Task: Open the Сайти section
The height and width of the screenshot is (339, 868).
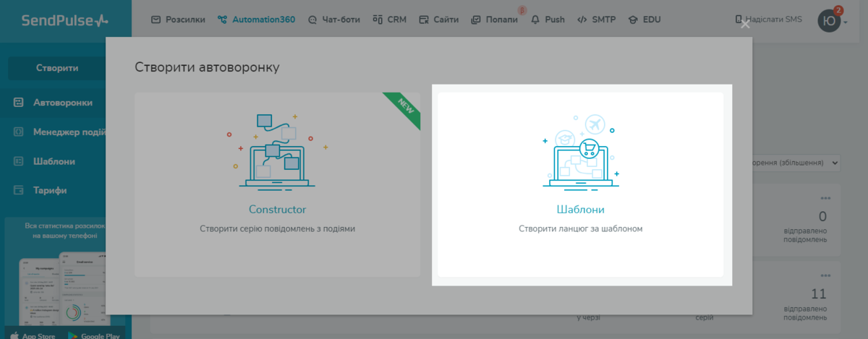Action: click(438, 20)
